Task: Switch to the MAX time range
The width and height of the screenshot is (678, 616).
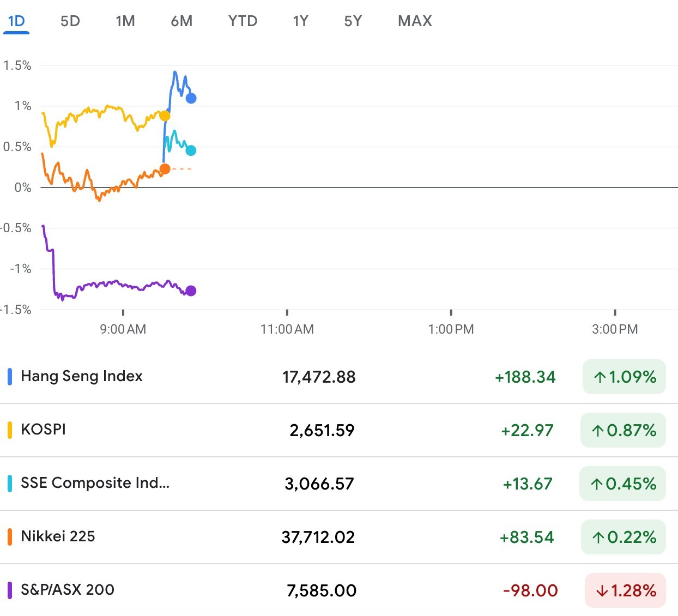Action: pyautogui.click(x=415, y=21)
